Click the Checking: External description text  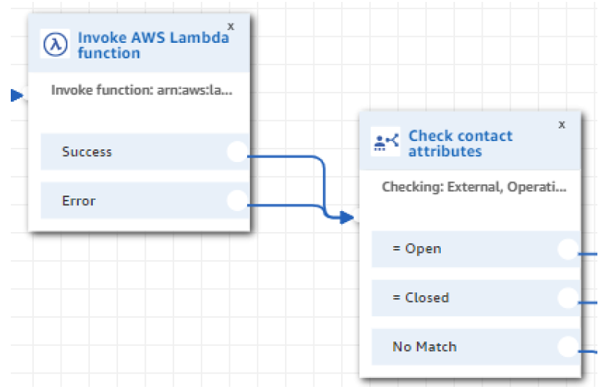point(474,187)
